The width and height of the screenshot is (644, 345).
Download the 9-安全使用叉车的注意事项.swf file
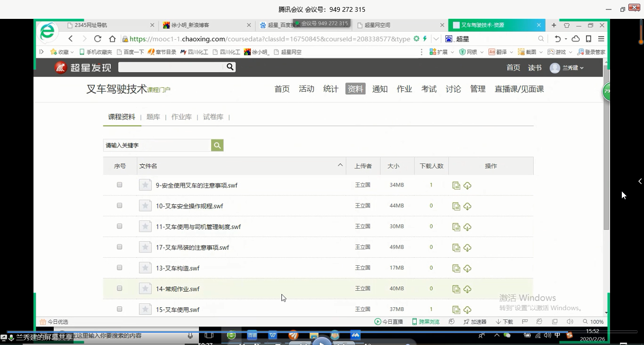pos(467,186)
